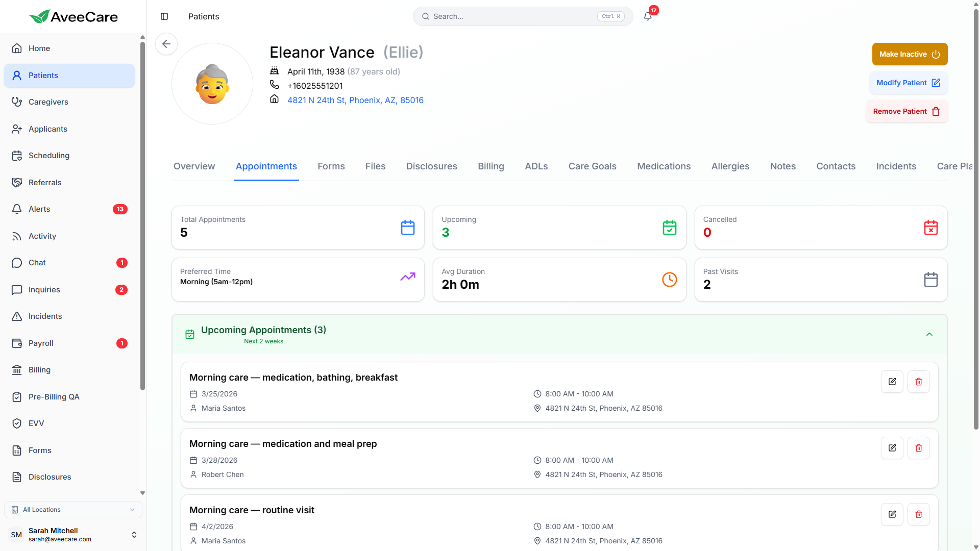Open Eleanor Vance's avatar photo

pos(212,84)
